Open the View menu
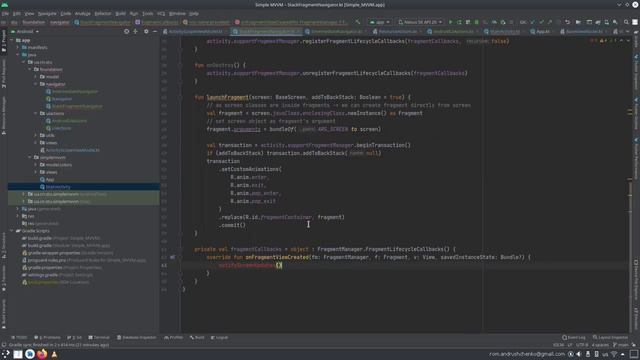Viewport: 640px width, 360px height. click(29, 13)
